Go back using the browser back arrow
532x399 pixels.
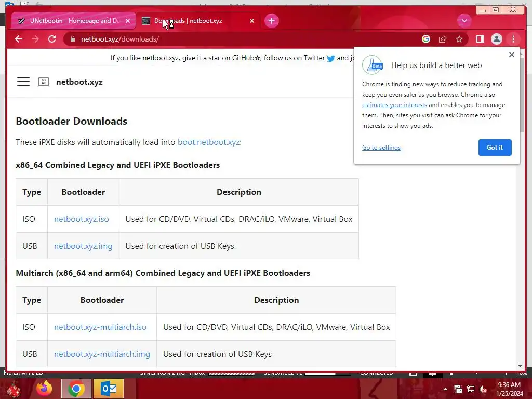[19, 39]
